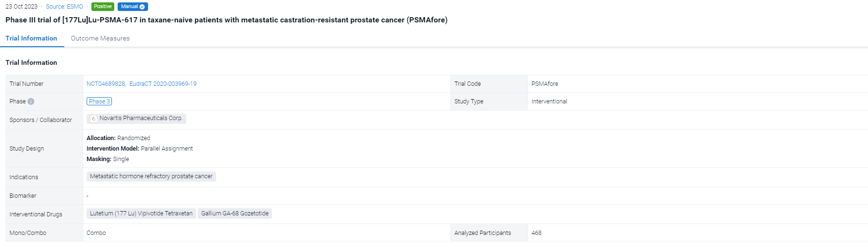
Task: Select the Metastatic hormone refractory prostate cancer tag
Action: [x=151, y=176]
